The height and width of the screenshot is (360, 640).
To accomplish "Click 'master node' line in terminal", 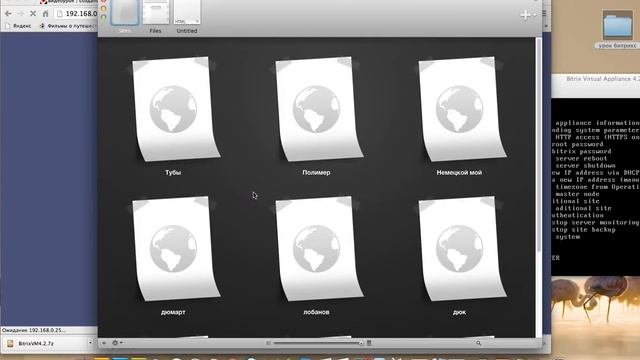I will point(578,194).
